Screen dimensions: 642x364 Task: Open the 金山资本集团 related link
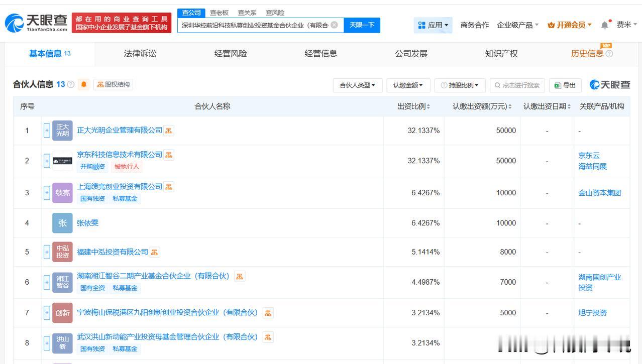(x=600, y=193)
